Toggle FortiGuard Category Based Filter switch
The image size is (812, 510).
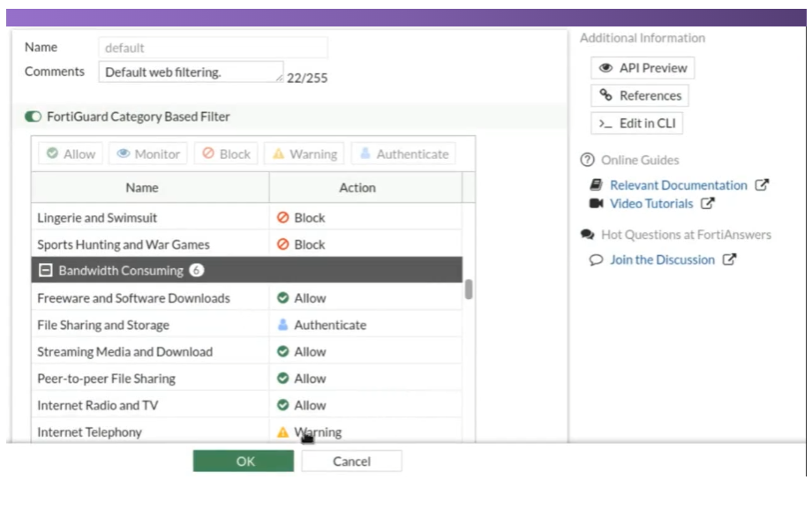click(34, 116)
